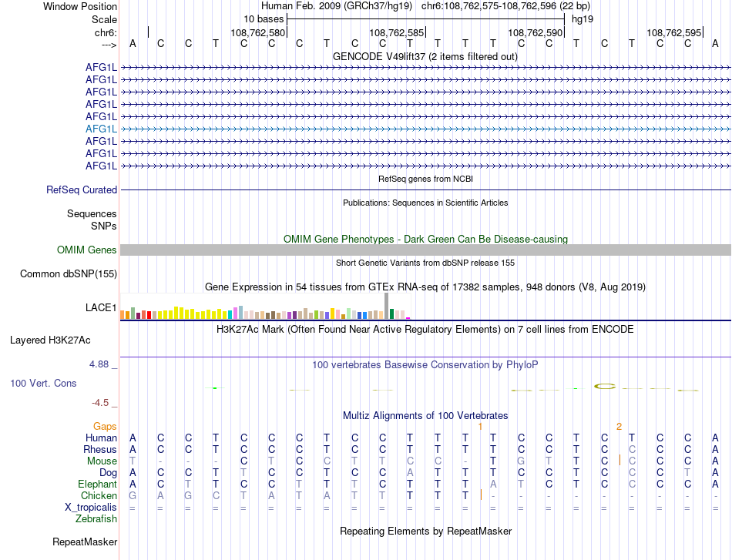Open the Layered H3K27Ac track label
This screenshot has height=560, width=732.
click(50, 340)
